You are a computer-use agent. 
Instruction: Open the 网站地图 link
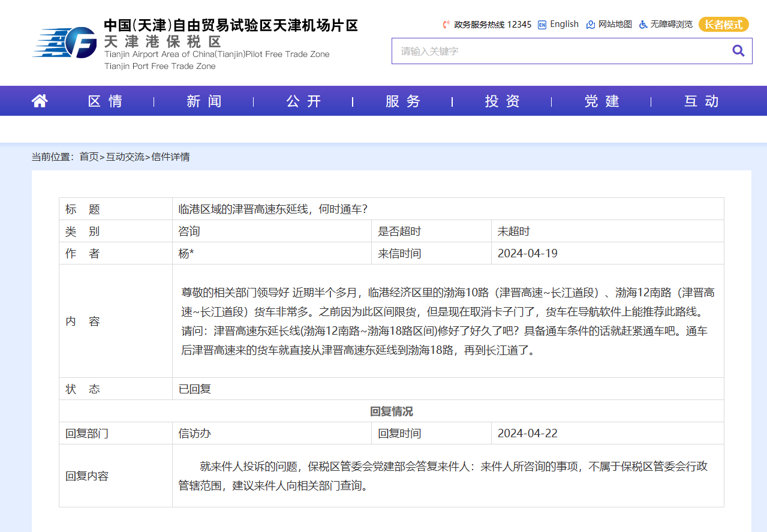[x=615, y=25]
